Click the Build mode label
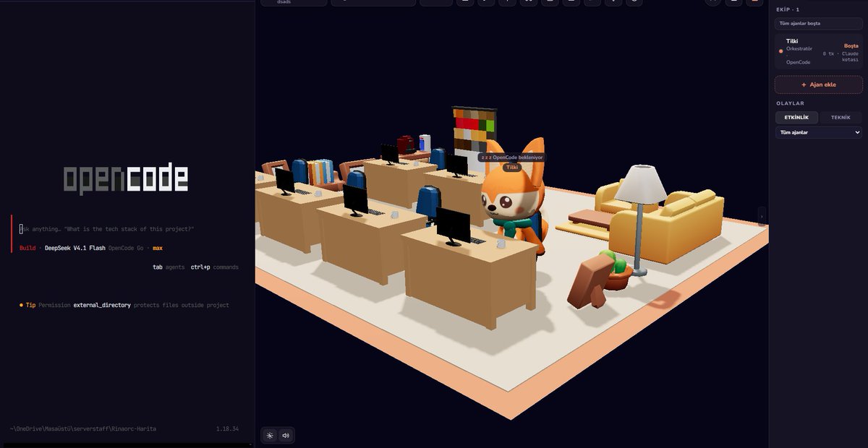The image size is (868, 448). tap(27, 248)
